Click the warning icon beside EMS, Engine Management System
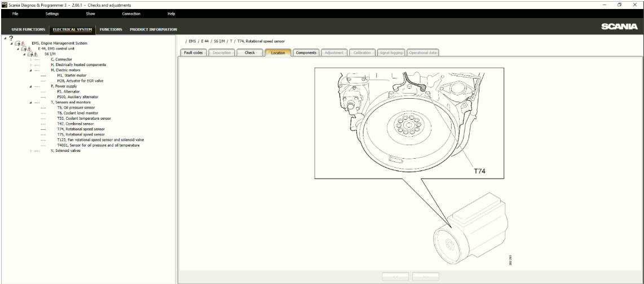Viewport: 644px width, 284px height. pyautogui.click(x=23, y=43)
